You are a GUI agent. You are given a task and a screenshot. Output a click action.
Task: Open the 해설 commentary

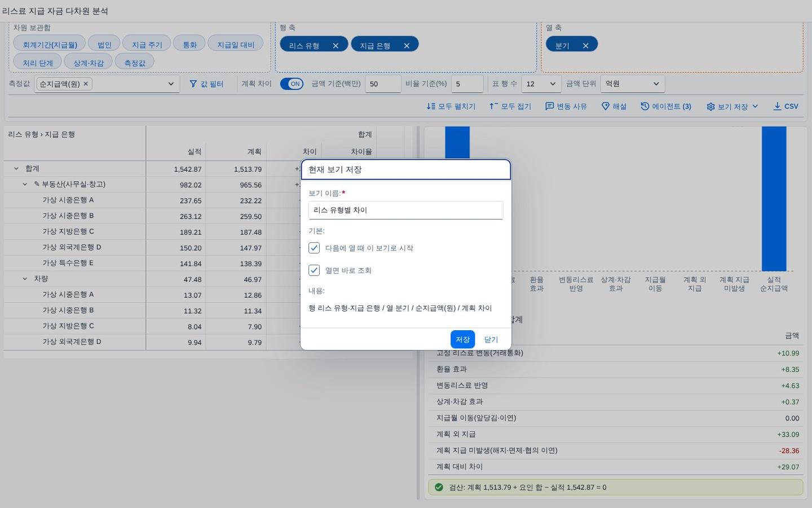point(614,106)
